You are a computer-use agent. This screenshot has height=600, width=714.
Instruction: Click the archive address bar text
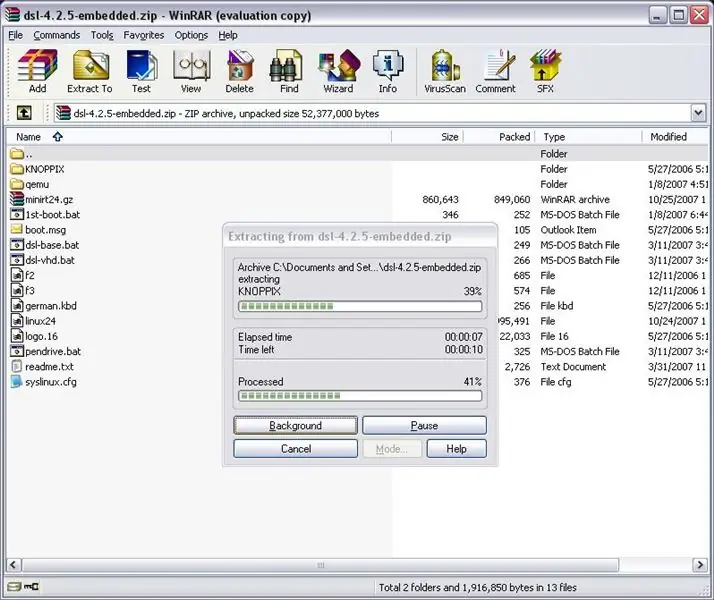click(226, 113)
